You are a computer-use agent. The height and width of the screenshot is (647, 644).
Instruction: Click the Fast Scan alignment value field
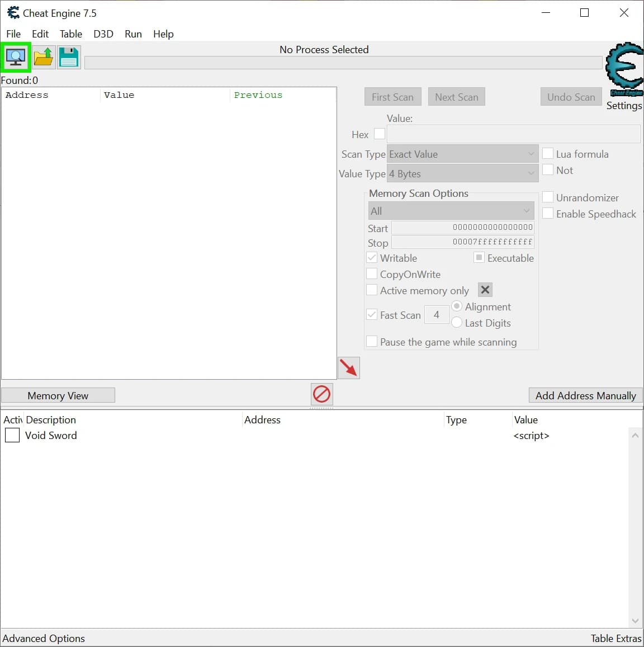[x=437, y=315]
